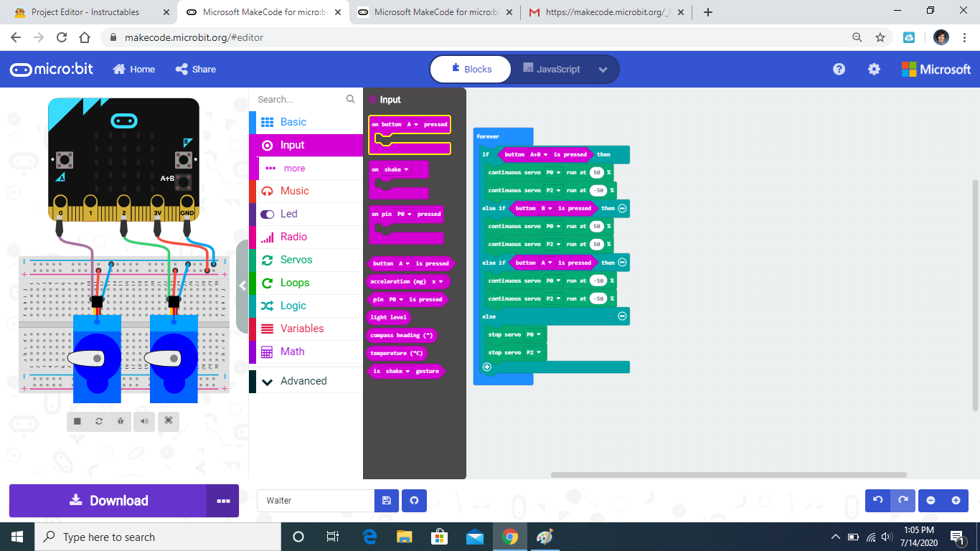Open the Servos toolbox category
This screenshot has width=980, height=551.
click(x=306, y=260)
